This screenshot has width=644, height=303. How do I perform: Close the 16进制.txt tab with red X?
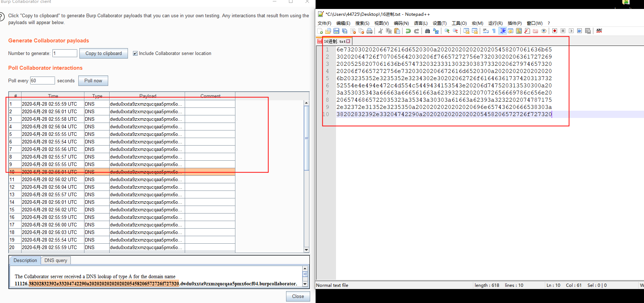(348, 41)
